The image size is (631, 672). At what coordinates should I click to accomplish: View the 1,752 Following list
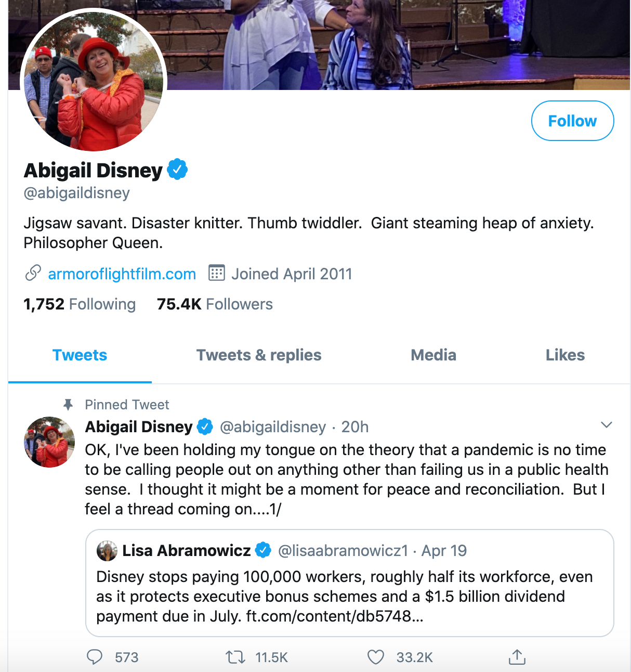80,304
